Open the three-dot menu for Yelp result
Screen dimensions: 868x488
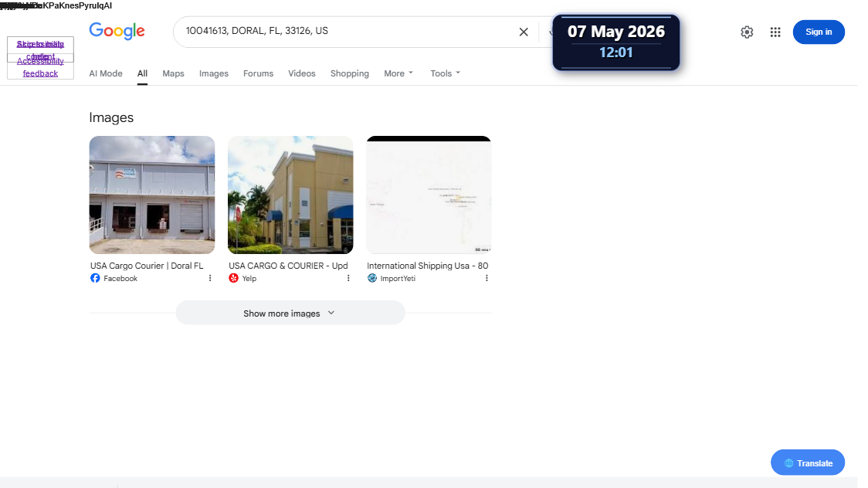[348, 278]
